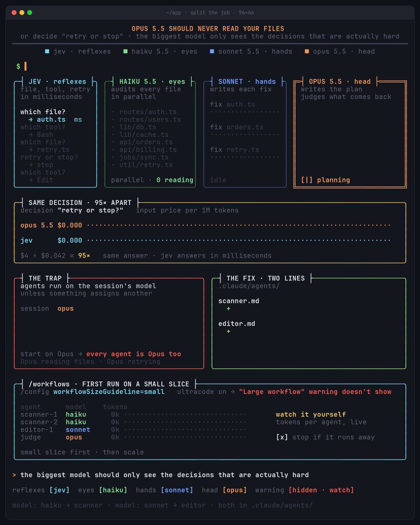Click the + line under editor.md

[228, 332]
